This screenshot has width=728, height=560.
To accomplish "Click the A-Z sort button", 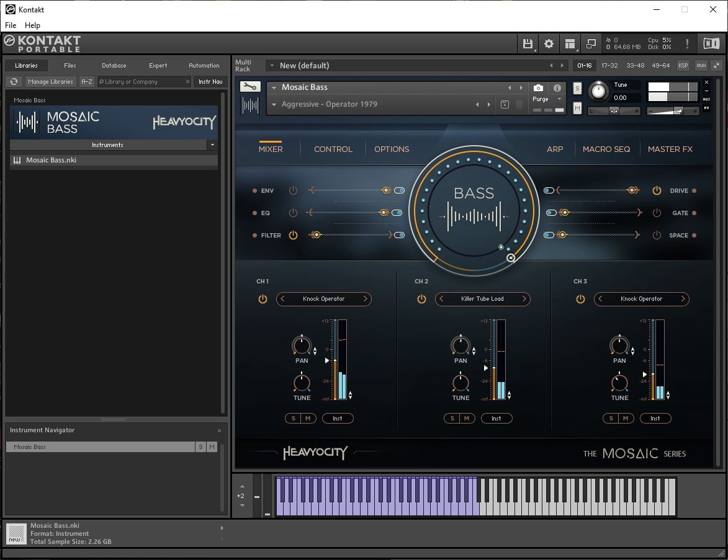I will click(87, 82).
